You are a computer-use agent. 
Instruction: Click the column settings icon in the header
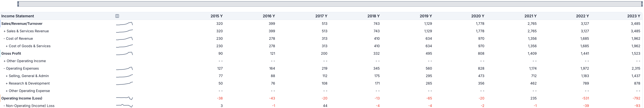(x=117, y=16)
